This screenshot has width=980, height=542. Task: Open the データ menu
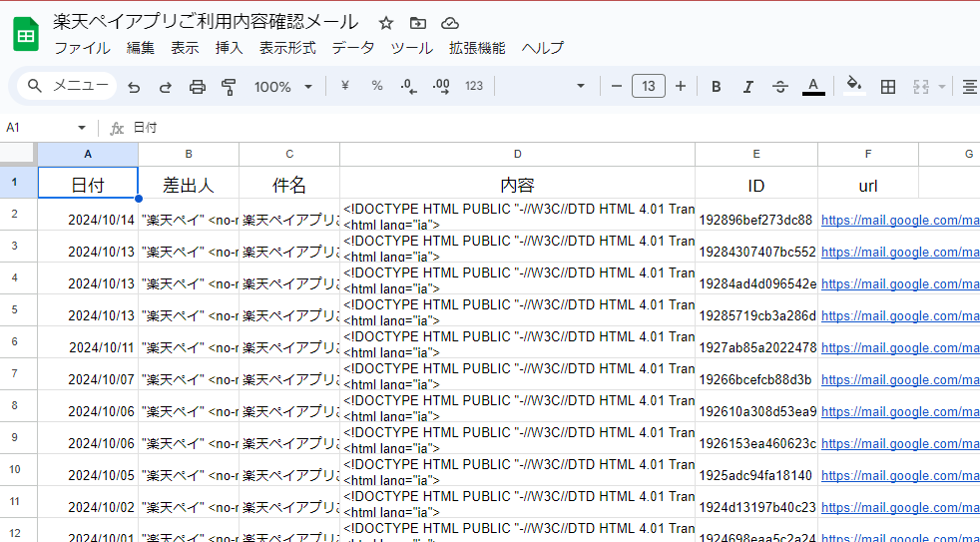353,48
